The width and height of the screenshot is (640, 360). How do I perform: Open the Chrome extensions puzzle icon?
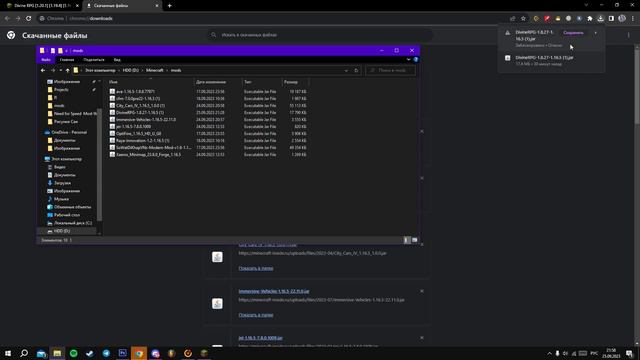(x=590, y=18)
